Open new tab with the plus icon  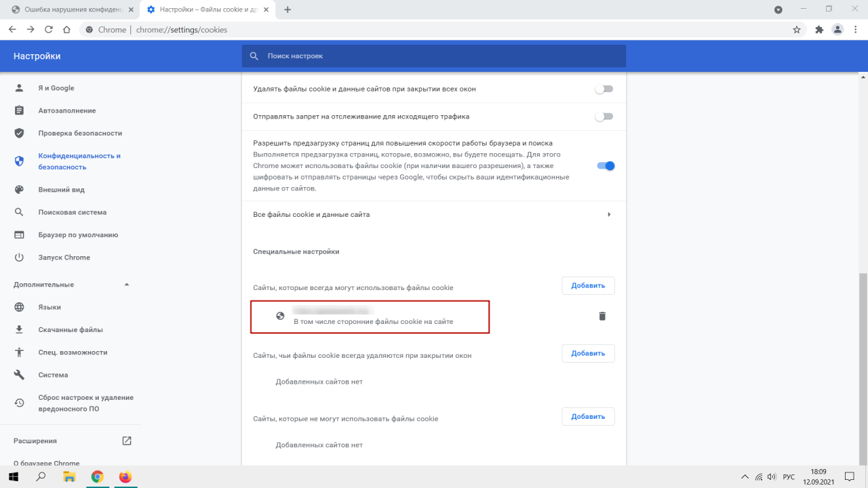[x=288, y=9]
